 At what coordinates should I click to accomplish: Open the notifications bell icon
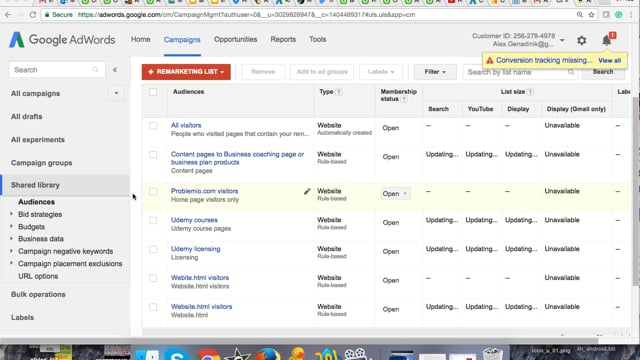pos(607,40)
